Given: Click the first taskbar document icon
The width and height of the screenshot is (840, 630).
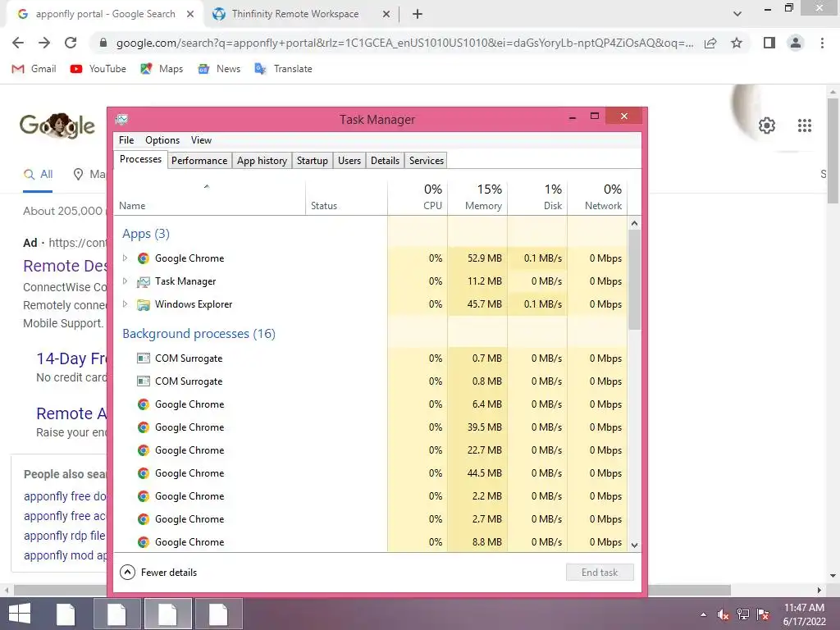Looking at the screenshot, I should 66,614.
